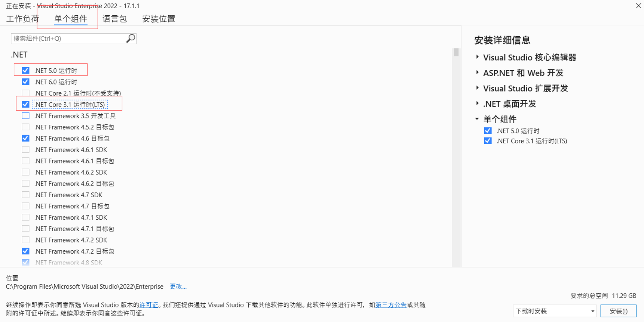Uncheck .NET Core 3.1 运行时(LTS) in install details
Screen dimensions: 644x322
[488, 141]
